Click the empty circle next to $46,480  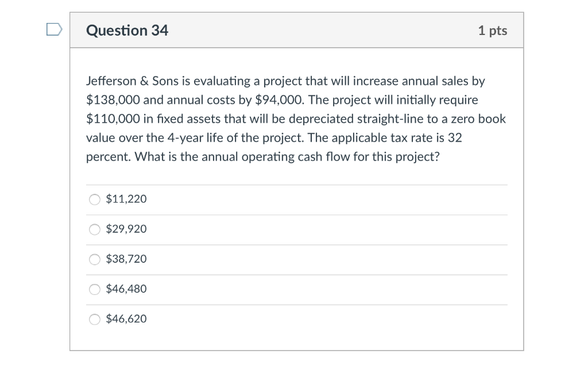coord(94,289)
